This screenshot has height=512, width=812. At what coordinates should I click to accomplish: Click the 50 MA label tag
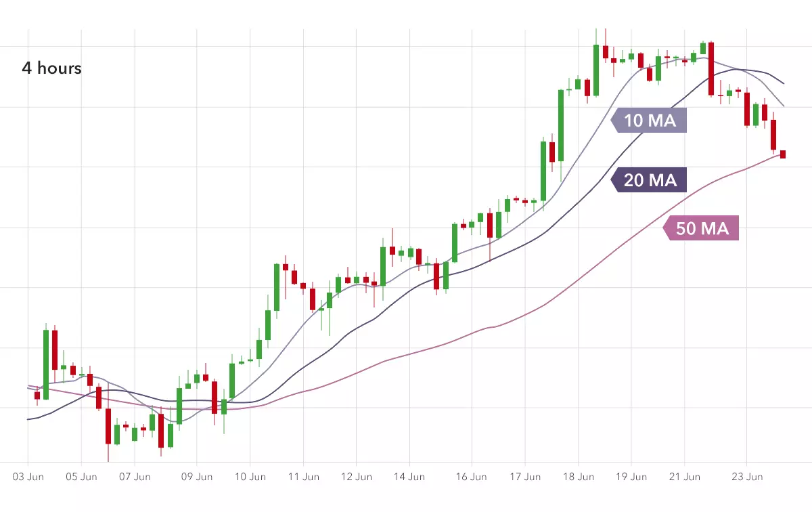(701, 228)
